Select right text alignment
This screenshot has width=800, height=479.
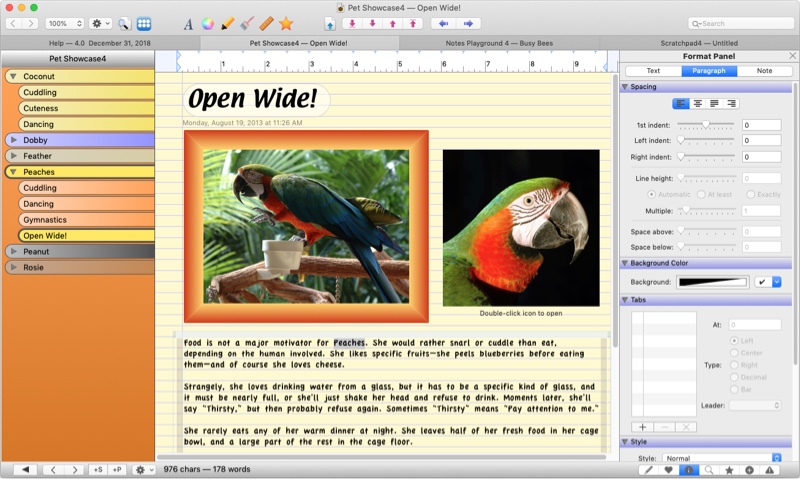coord(731,104)
